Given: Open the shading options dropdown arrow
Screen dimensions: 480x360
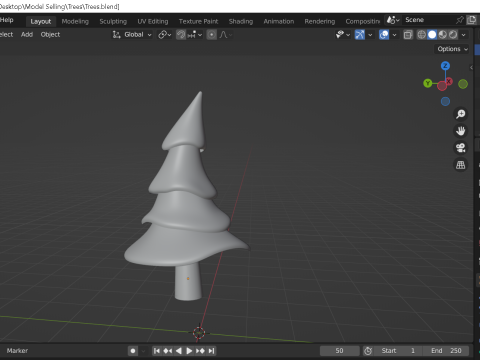Looking at the screenshot, I should click(x=463, y=35).
